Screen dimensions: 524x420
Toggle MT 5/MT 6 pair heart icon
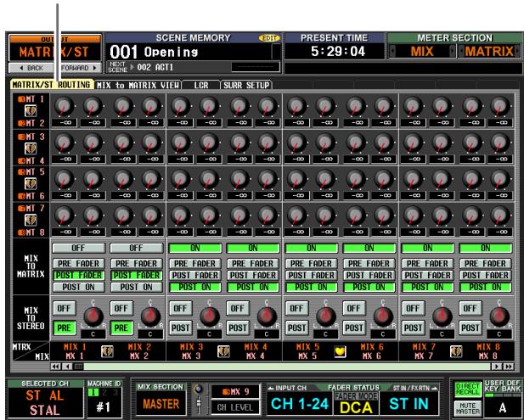[x=31, y=183]
